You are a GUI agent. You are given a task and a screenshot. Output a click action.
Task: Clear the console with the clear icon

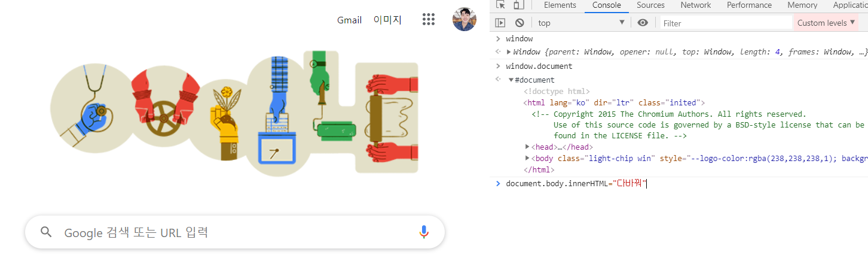(519, 23)
